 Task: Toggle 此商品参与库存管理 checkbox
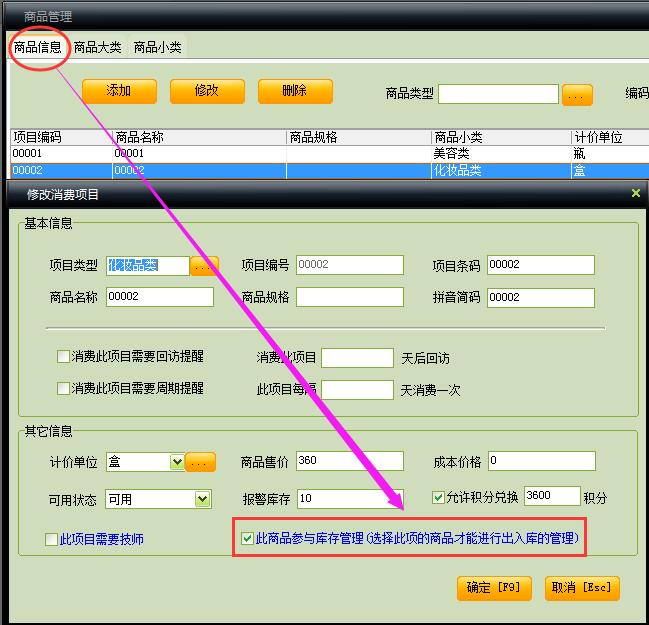tap(248, 538)
